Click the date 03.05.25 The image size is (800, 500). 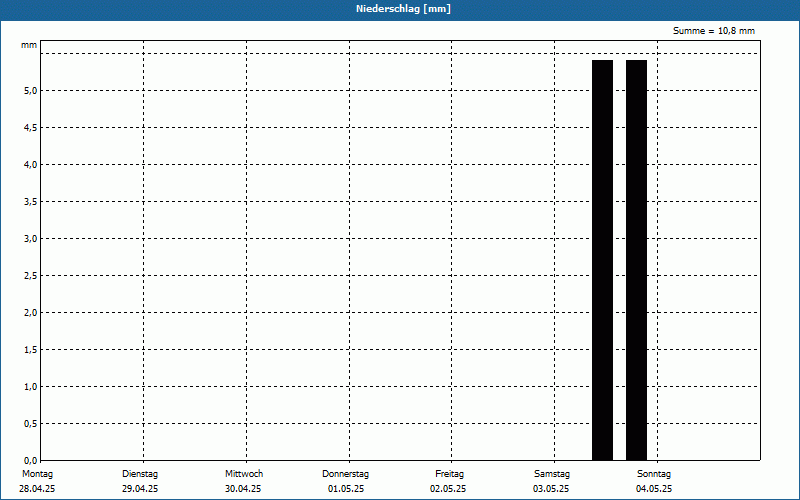[551, 489]
